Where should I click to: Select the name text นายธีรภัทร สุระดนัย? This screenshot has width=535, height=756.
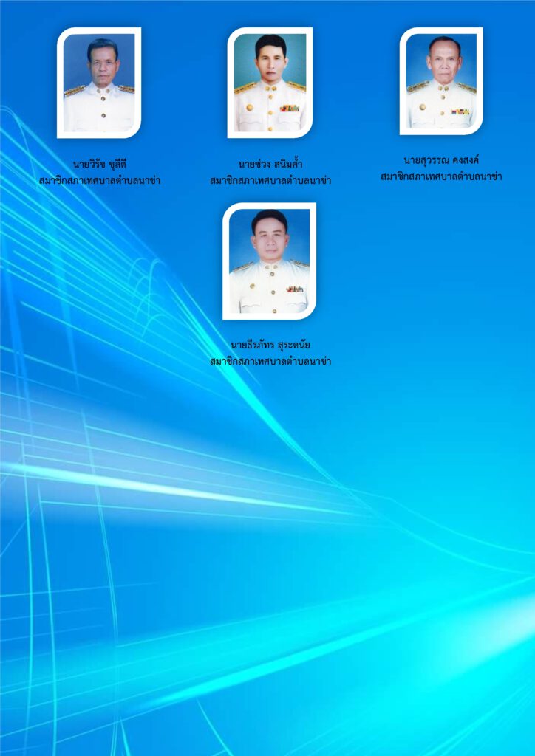pyautogui.click(x=270, y=346)
